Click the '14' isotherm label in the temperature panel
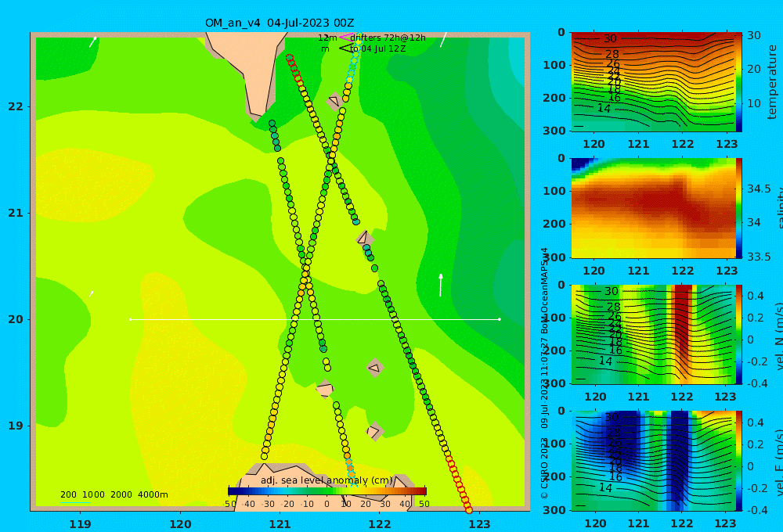The image size is (783, 532). 604,108
